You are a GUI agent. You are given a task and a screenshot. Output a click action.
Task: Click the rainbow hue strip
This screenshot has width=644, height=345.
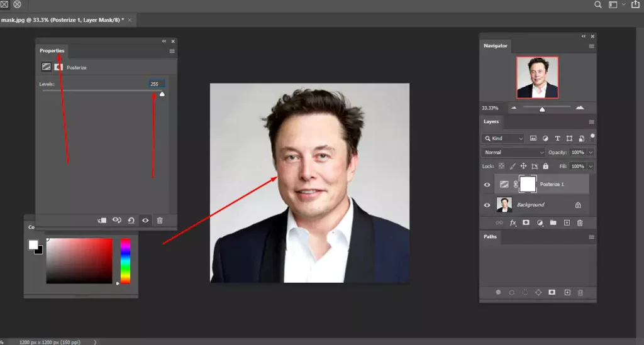125,261
